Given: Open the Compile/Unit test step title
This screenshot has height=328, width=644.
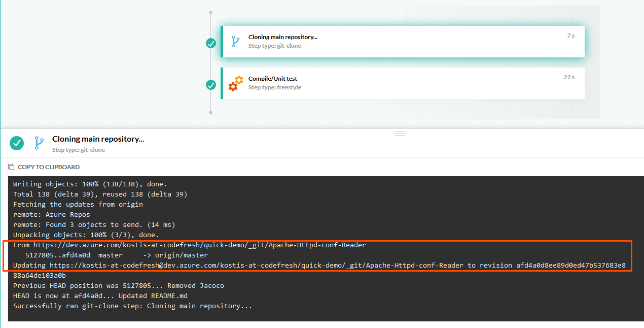Looking at the screenshot, I should [x=272, y=79].
